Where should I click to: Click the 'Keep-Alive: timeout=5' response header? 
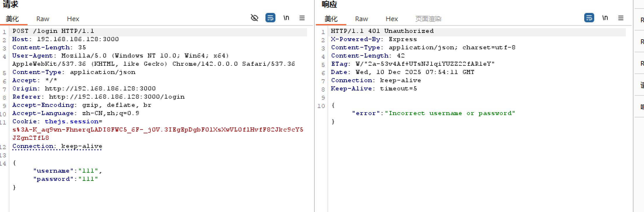(374, 89)
